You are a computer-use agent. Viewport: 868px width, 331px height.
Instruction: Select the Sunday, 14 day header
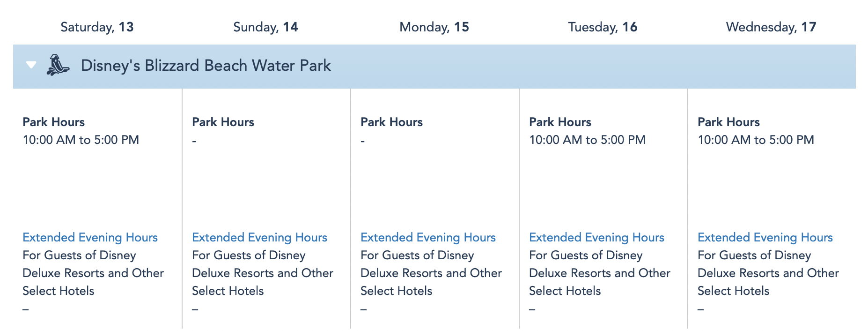click(265, 27)
